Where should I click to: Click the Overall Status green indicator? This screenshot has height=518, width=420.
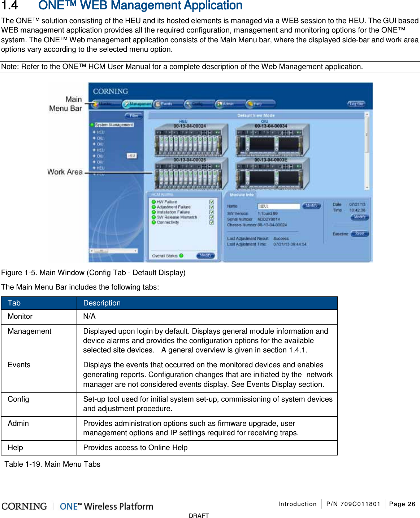[181, 256]
